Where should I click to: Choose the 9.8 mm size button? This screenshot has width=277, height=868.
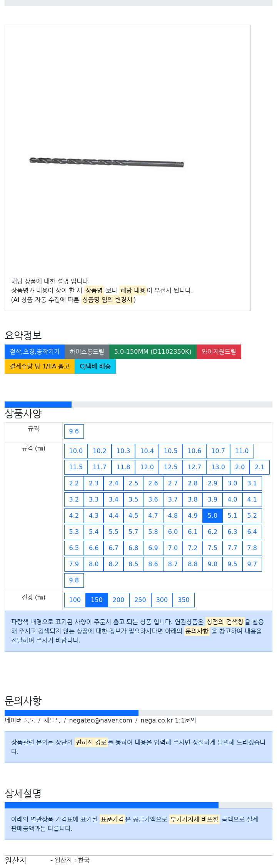pyautogui.click(x=74, y=580)
